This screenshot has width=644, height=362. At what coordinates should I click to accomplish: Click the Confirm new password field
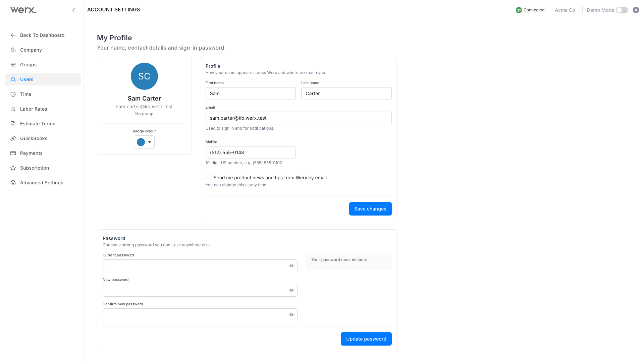point(200,315)
